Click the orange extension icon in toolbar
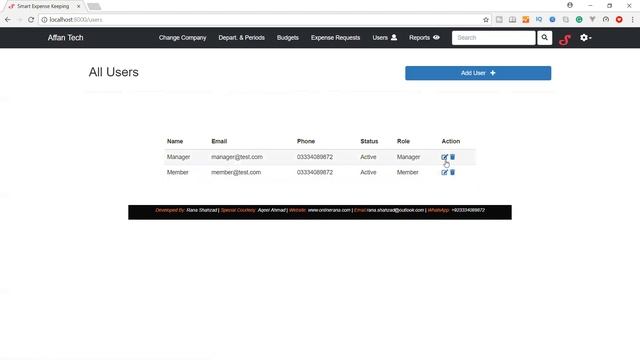 [526, 20]
